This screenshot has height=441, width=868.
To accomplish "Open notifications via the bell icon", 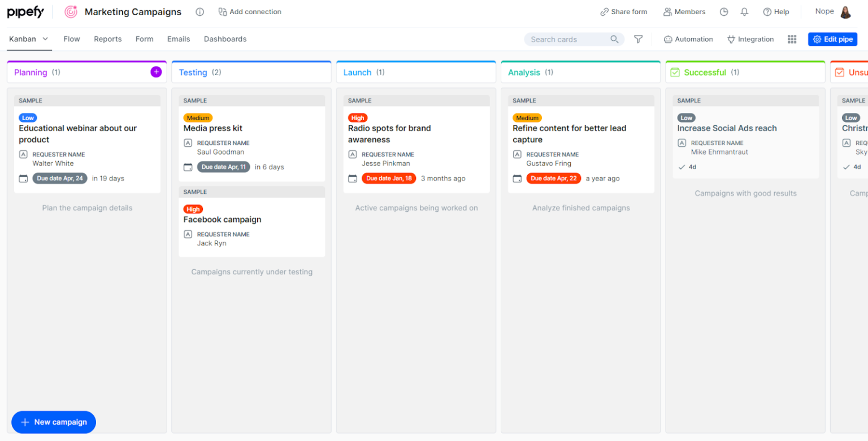I will [745, 11].
